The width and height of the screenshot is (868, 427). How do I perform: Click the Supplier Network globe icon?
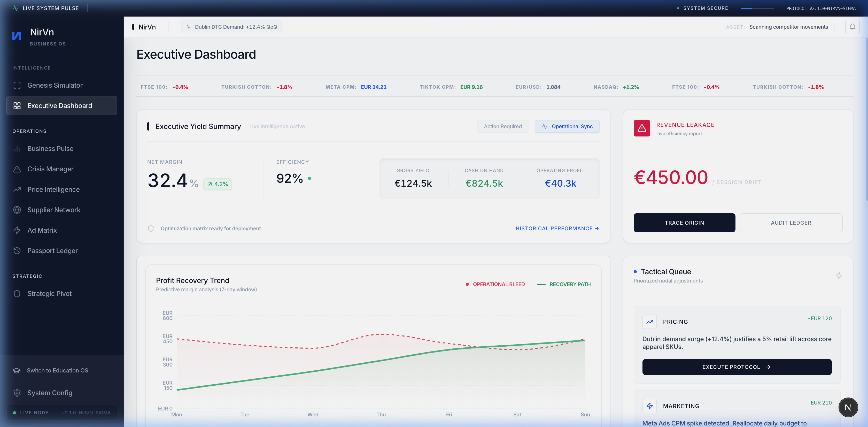[x=17, y=210]
